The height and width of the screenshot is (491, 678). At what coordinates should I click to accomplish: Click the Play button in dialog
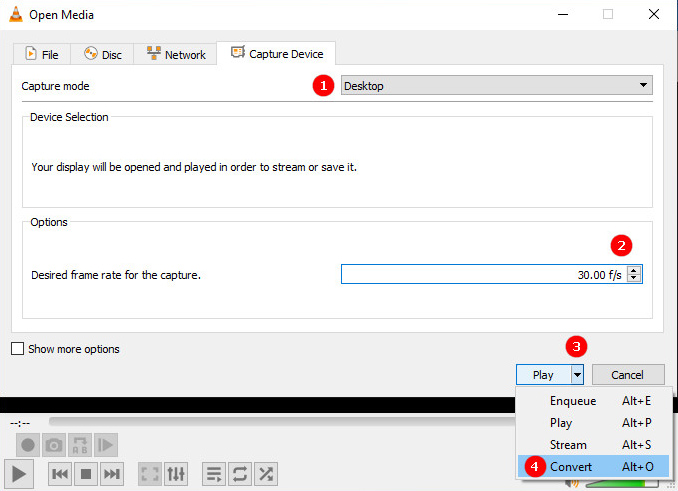[x=544, y=375]
